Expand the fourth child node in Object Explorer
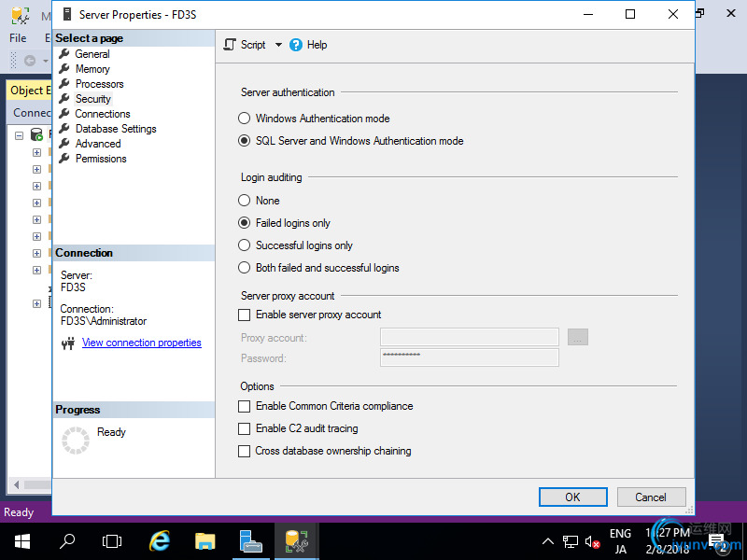 tap(36, 203)
